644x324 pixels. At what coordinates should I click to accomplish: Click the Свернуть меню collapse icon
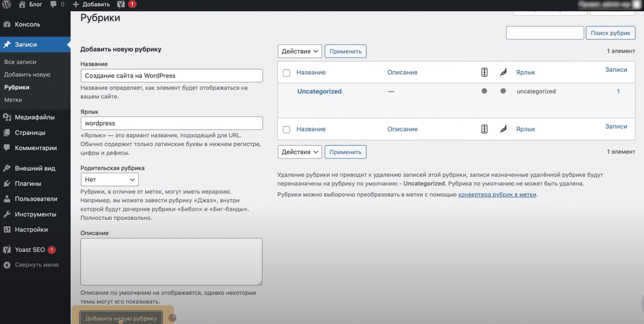(x=7, y=265)
